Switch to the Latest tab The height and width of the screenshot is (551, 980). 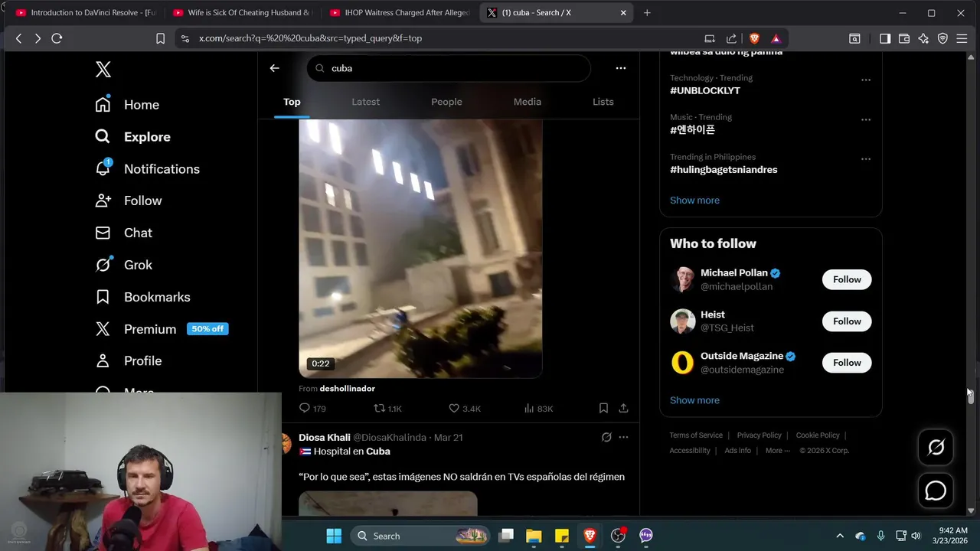pos(365,102)
